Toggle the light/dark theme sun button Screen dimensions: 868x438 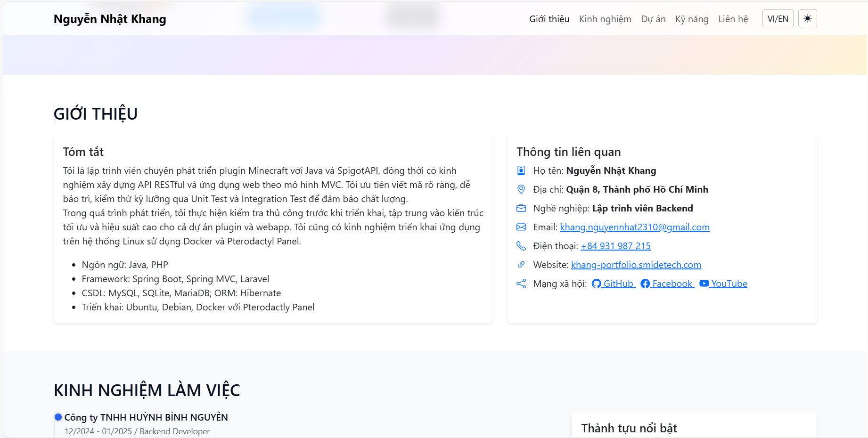(807, 19)
